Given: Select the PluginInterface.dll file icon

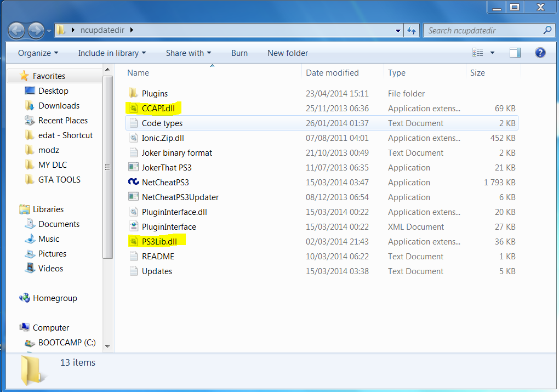Looking at the screenshot, I should [133, 212].
